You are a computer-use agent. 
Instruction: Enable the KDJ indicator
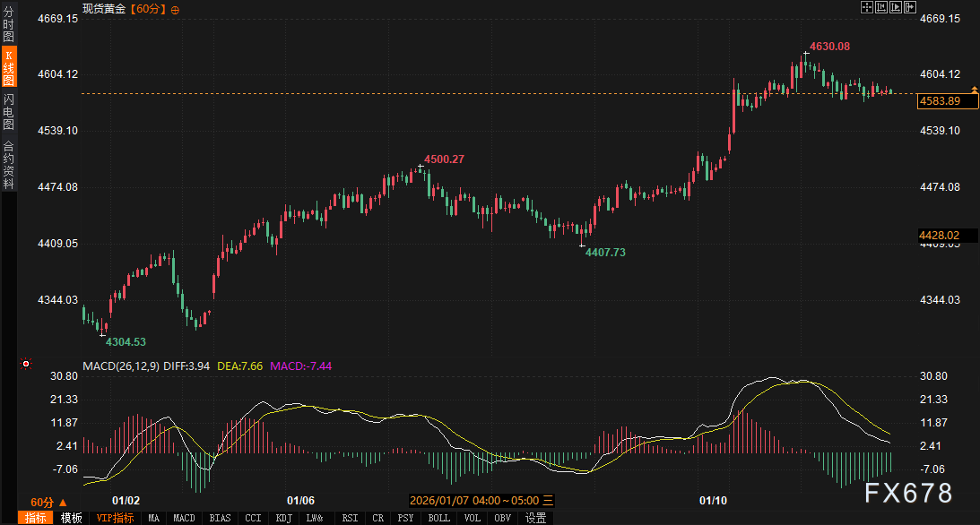283,518
